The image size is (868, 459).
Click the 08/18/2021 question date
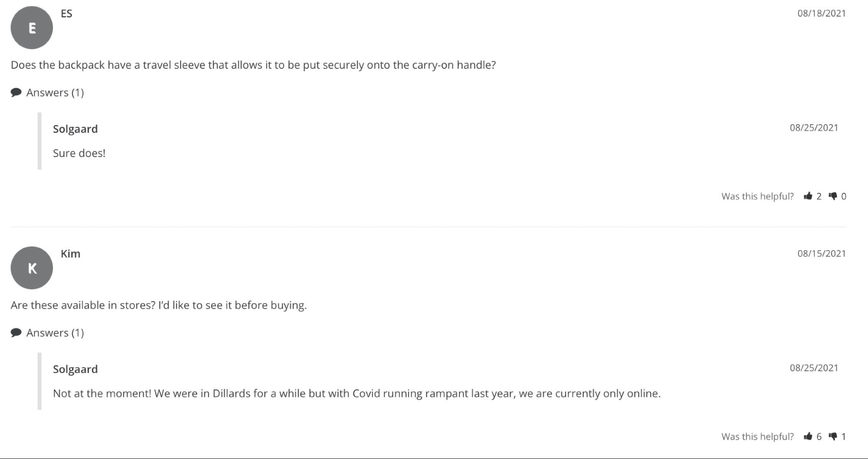821,13
